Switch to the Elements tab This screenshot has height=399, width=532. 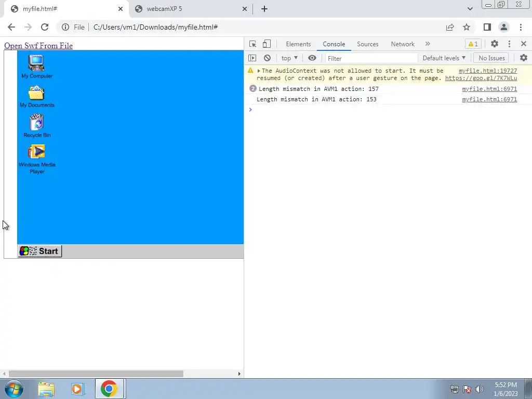point(298,44)
